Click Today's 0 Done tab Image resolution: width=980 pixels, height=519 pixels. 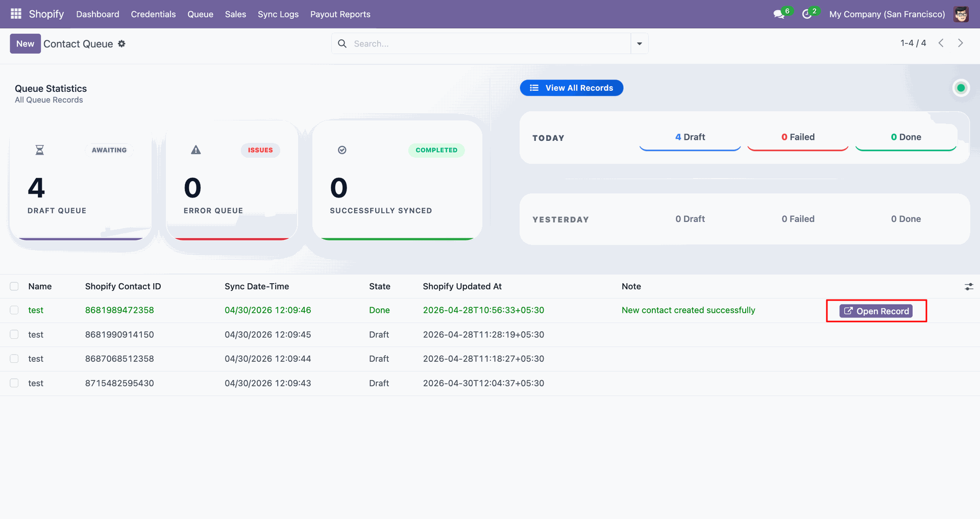(906, 137)
